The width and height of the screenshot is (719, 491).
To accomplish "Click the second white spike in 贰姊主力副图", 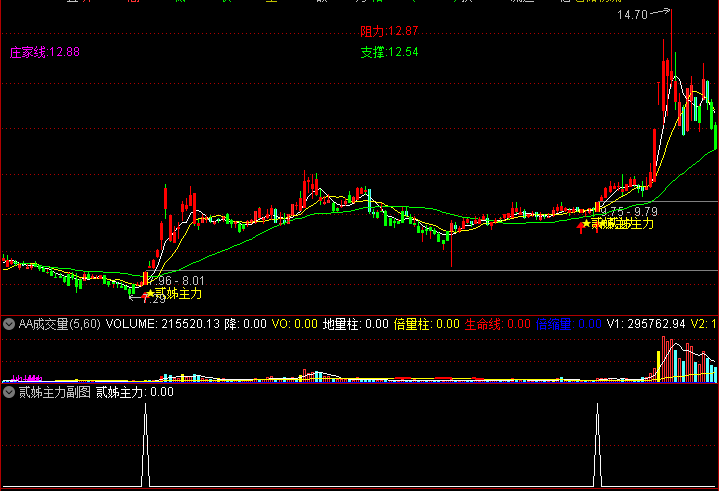I will [x=597, y=445].
